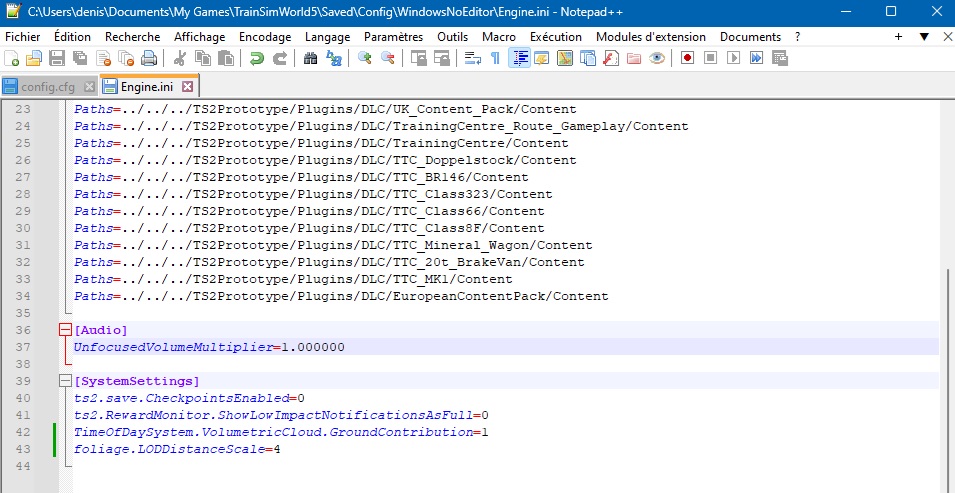Viewport: 955px width, 493px height.
Task: Click the plus button in the menu bar
Action: (898, 37)
